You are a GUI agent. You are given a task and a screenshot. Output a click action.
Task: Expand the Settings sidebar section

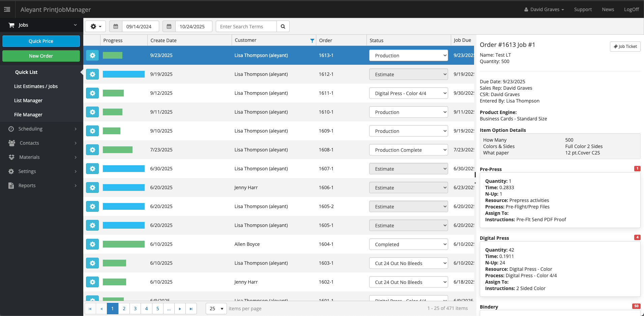point(41,171)
